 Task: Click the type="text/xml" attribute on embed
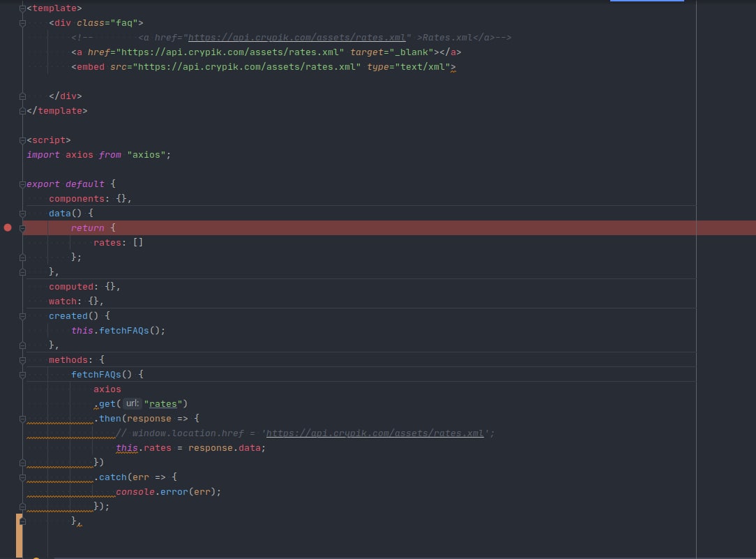(409, 67)
